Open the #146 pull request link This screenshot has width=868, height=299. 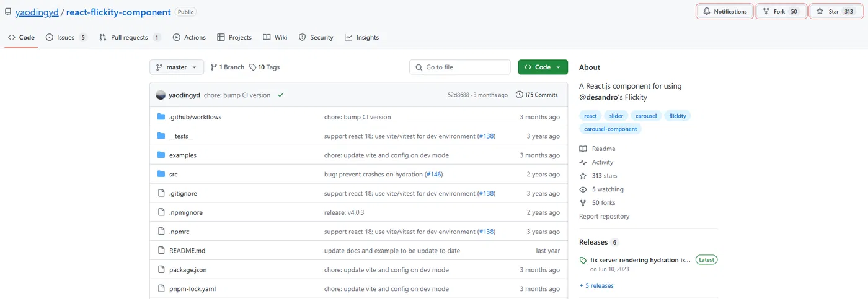(x=434, y=174)
